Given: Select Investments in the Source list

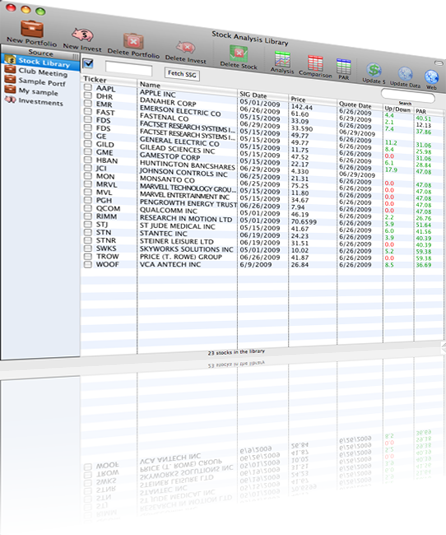Looking at the screenshot, I should (41, 101).
